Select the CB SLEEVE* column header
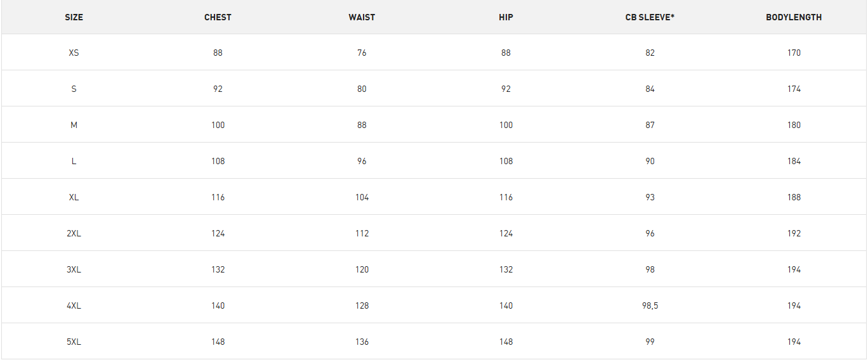Image resolution: width=868 pixels, height=360 pixels. coord(650,17)
